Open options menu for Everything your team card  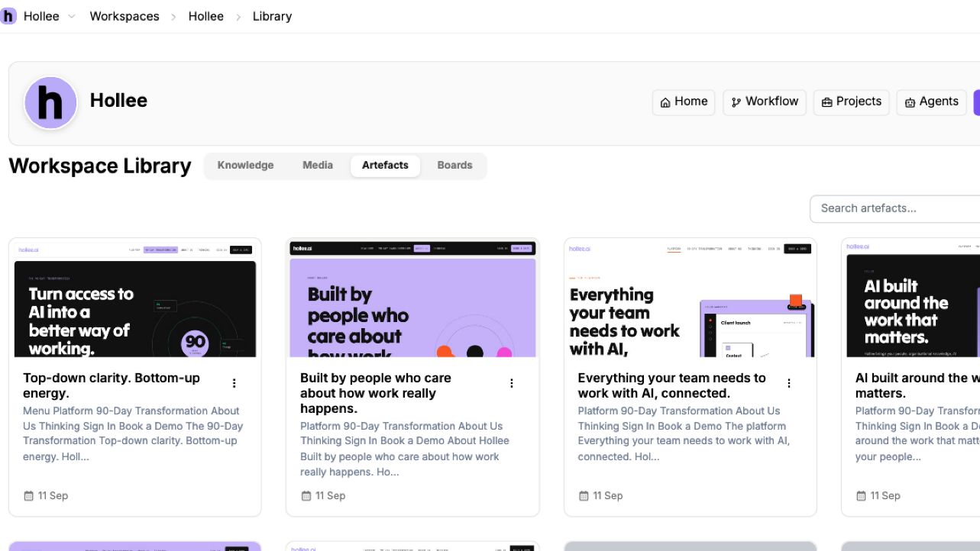coord(789,383)
